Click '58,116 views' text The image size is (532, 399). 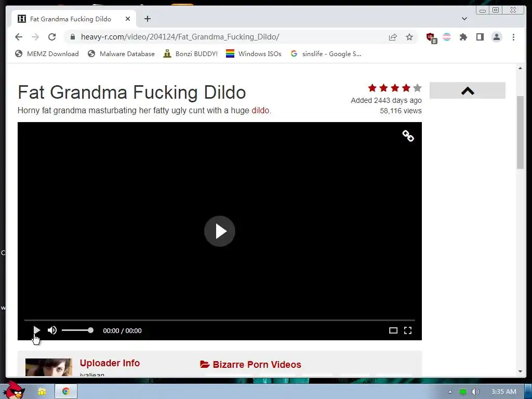coord(401,111)
